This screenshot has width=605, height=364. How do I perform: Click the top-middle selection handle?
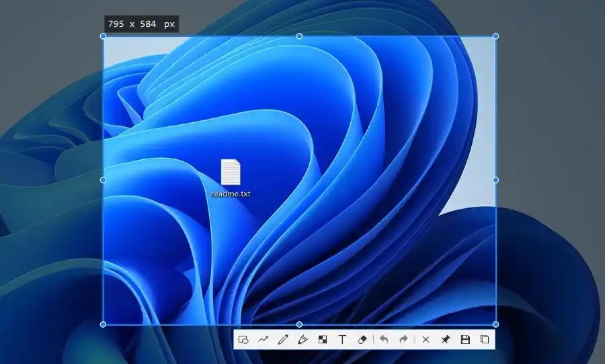click(299, 36)
